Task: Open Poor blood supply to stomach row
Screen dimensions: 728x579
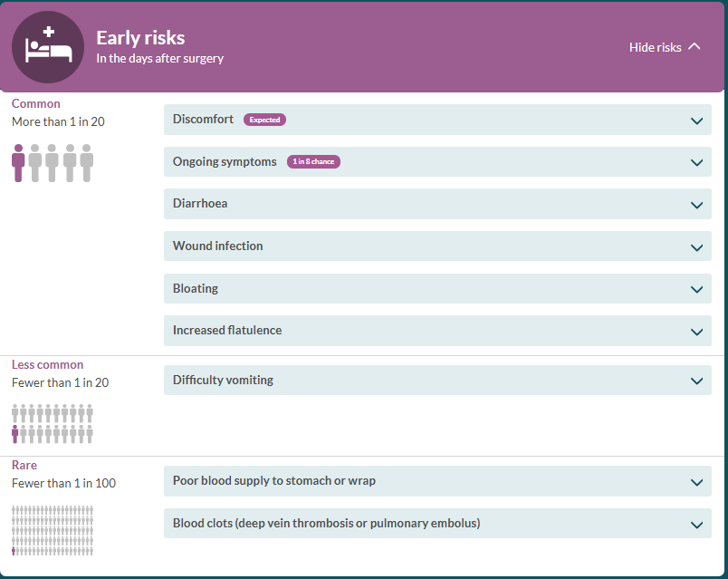Action: tap(437, 481)
